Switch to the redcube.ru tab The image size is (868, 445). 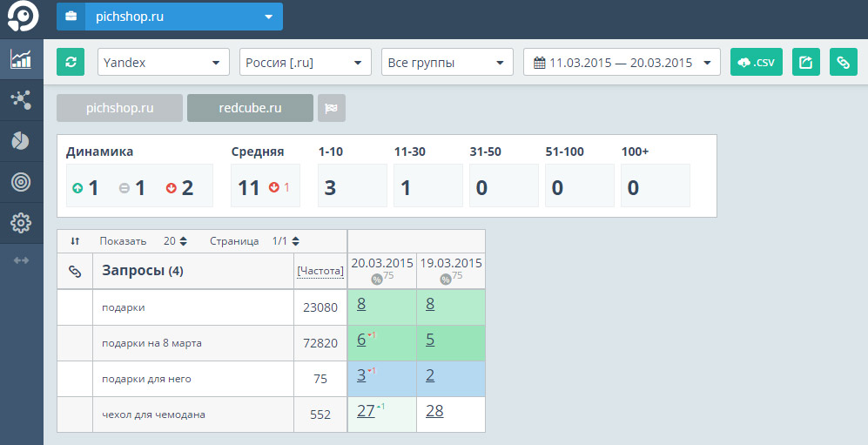click(x=250, y=108)
